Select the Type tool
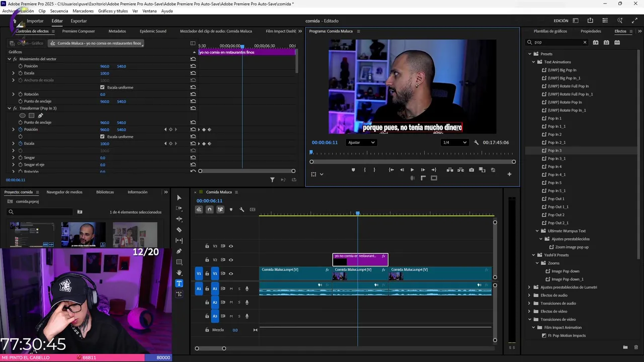This screenshot has width=644, height=362. (179, 283)
